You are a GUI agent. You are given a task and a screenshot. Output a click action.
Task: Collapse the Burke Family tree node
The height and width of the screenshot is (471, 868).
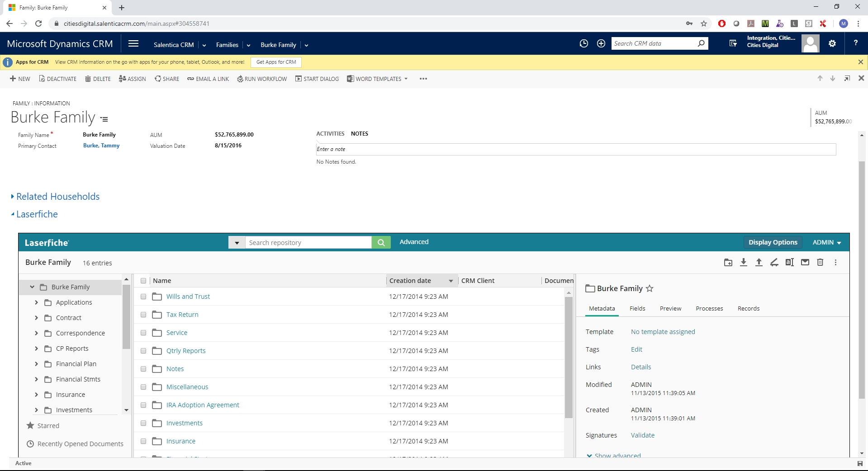tap(32, 287)
